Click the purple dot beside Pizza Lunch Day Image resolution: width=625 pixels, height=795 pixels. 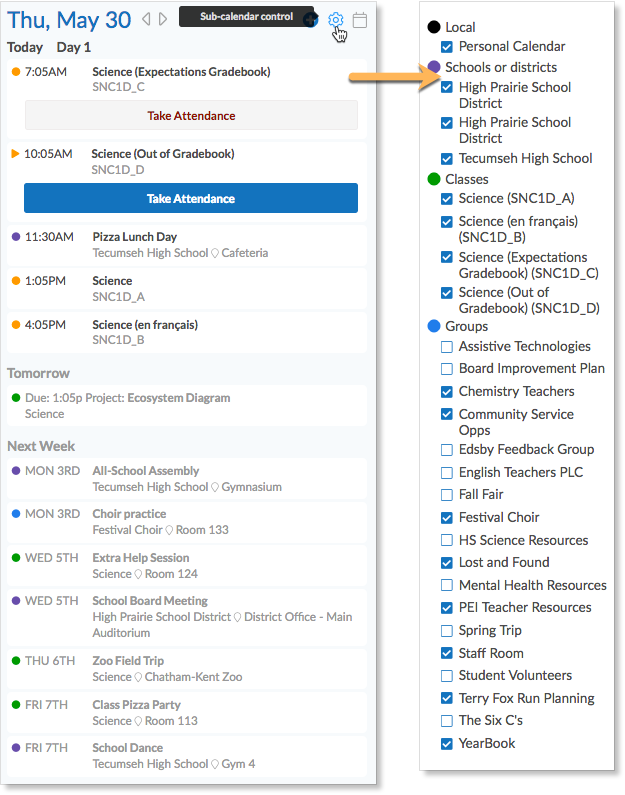tap(16, 237)
